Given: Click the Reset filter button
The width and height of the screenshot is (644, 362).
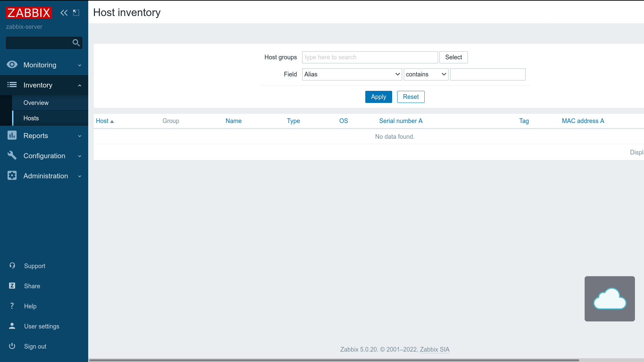Looking at the screenshot, I should [411, 97].
